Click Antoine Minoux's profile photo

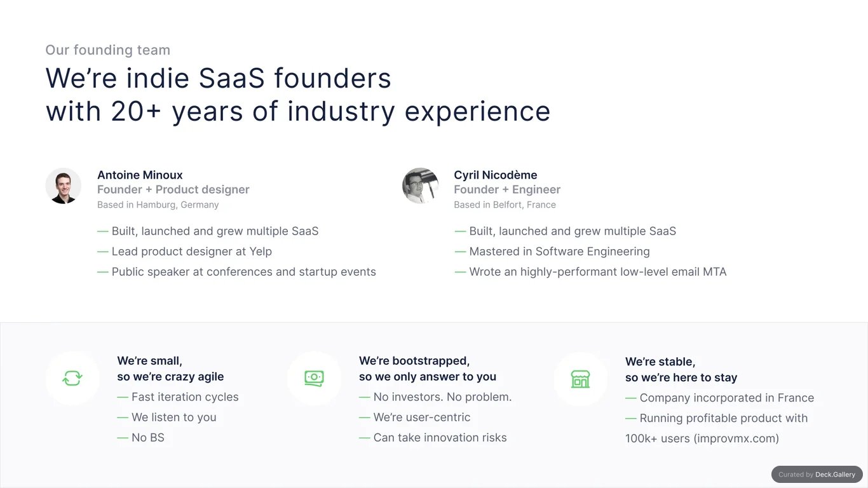click(64, 186)
